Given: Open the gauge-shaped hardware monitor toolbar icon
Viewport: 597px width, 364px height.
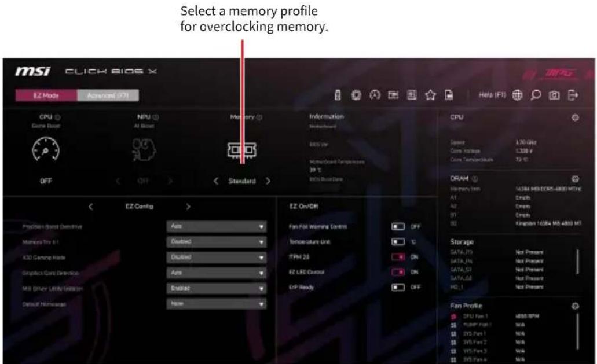Looking at the screenshot, I should point(375,95).
